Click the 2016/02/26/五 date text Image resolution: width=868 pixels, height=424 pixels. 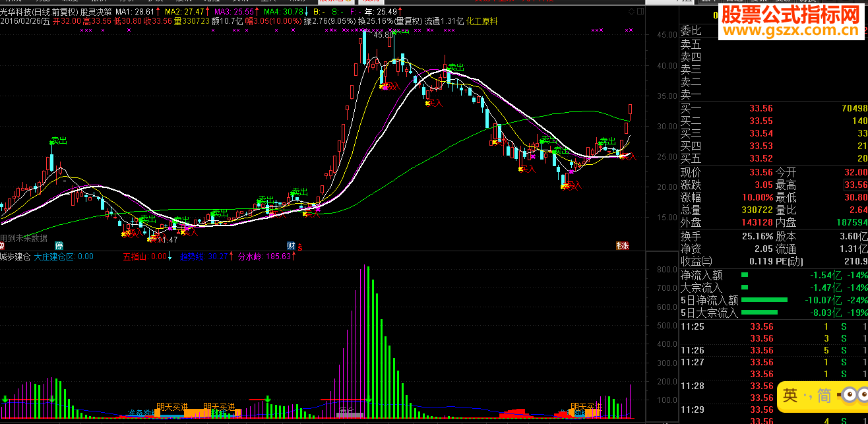(x=25, y=21)
